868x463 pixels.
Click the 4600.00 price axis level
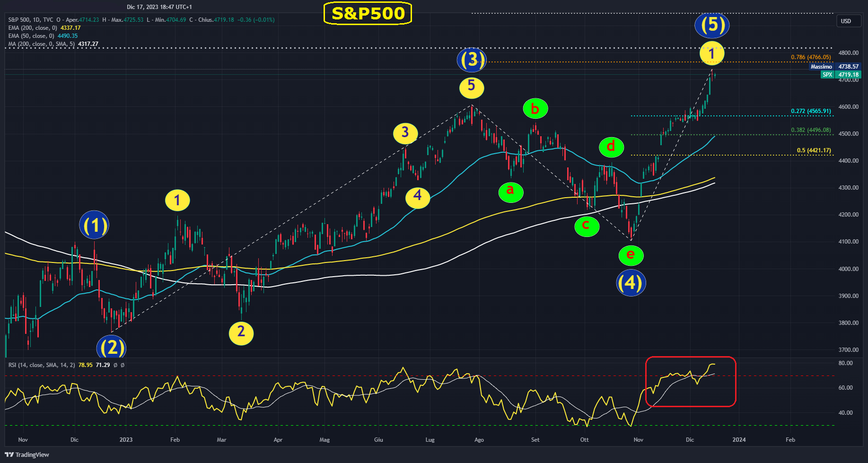tap(849, 107)
